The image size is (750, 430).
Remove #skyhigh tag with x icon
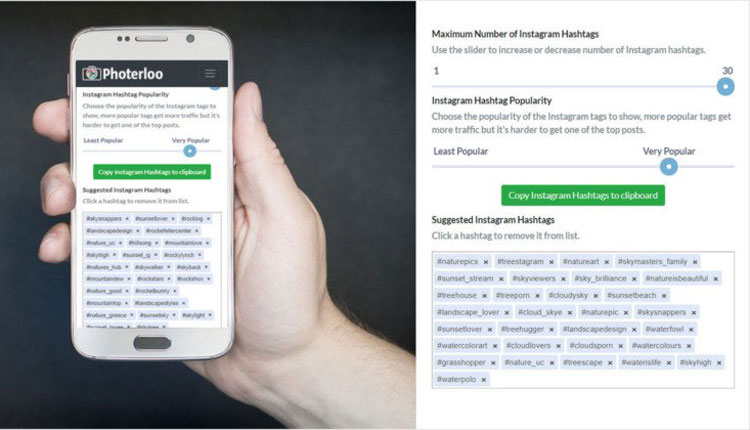click(x=719, y=363)
